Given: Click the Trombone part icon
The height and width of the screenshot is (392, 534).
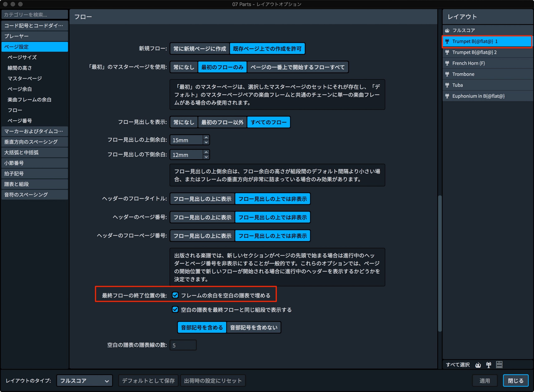Looking at the screenshot, I should point(447,74).
